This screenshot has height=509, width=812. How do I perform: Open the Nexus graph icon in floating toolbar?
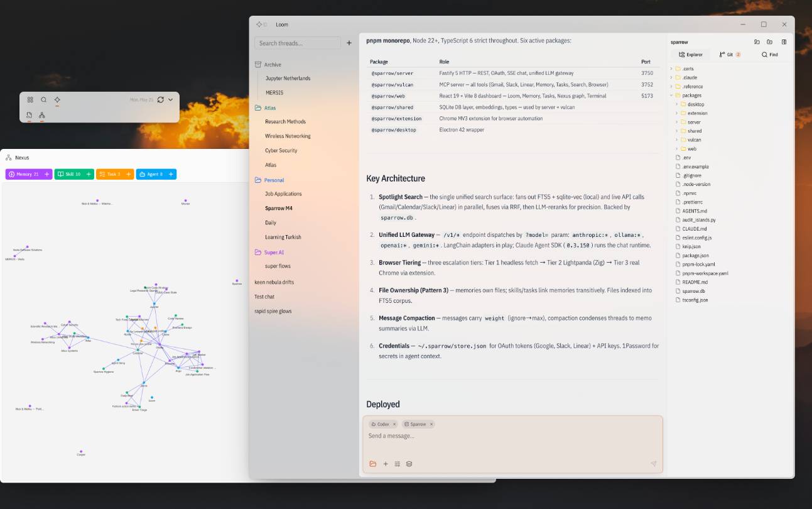tap(42, 115)
